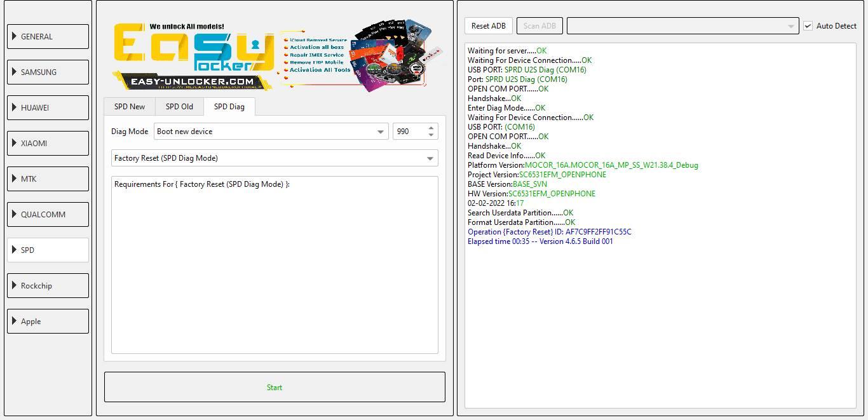Click the Platform Version log line

coord(583,165)
